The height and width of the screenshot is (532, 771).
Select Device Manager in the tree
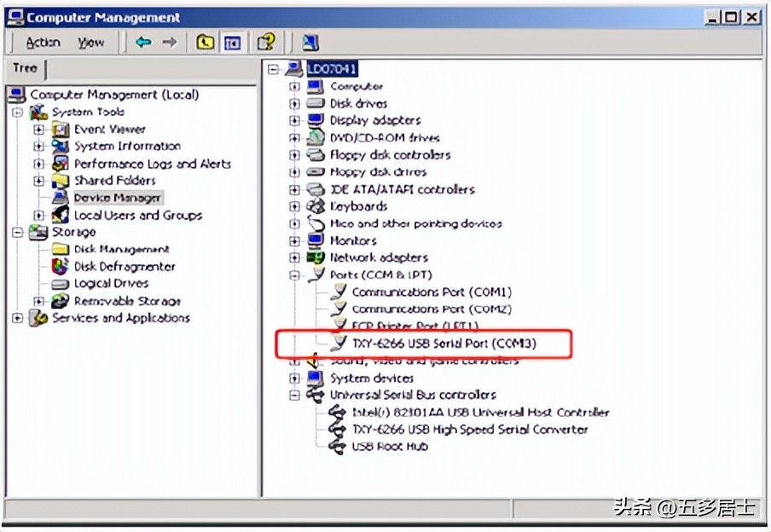(118, 198)
